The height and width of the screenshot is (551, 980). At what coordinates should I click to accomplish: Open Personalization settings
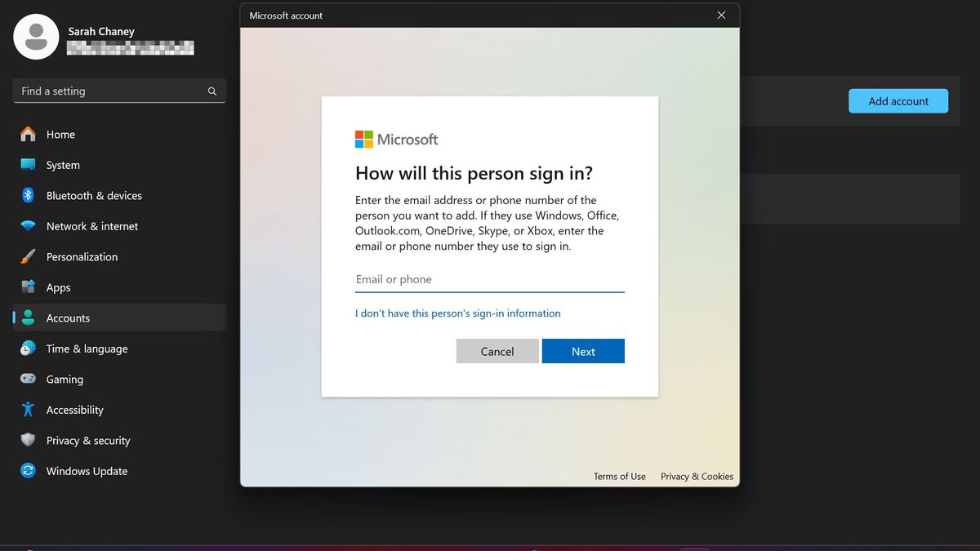click(x=28, y=256)
